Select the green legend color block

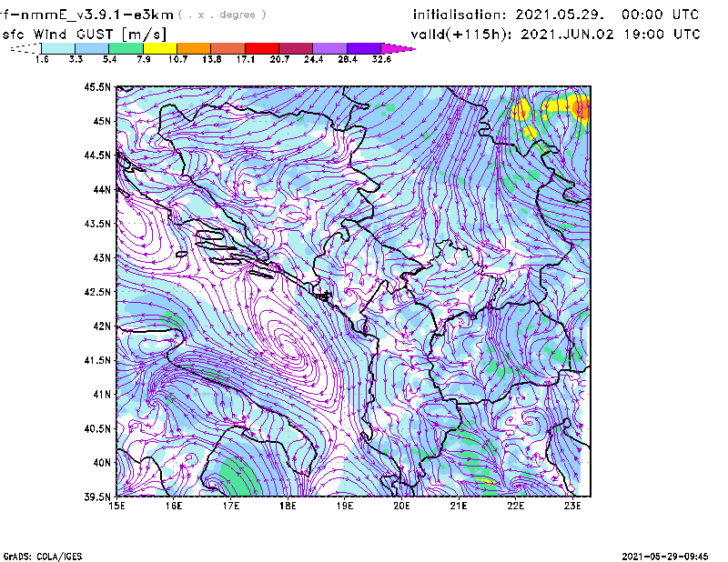click(x=126, y=48)
